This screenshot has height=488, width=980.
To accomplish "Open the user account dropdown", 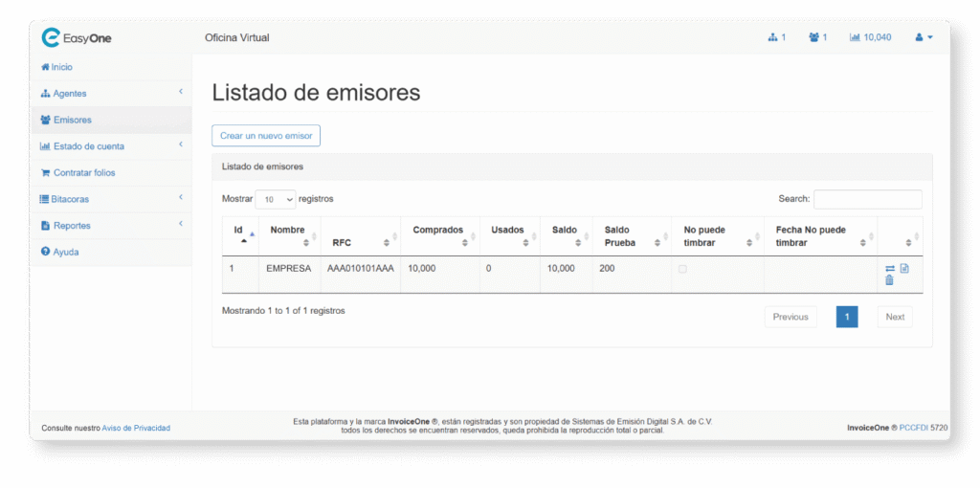I will 924,37.
